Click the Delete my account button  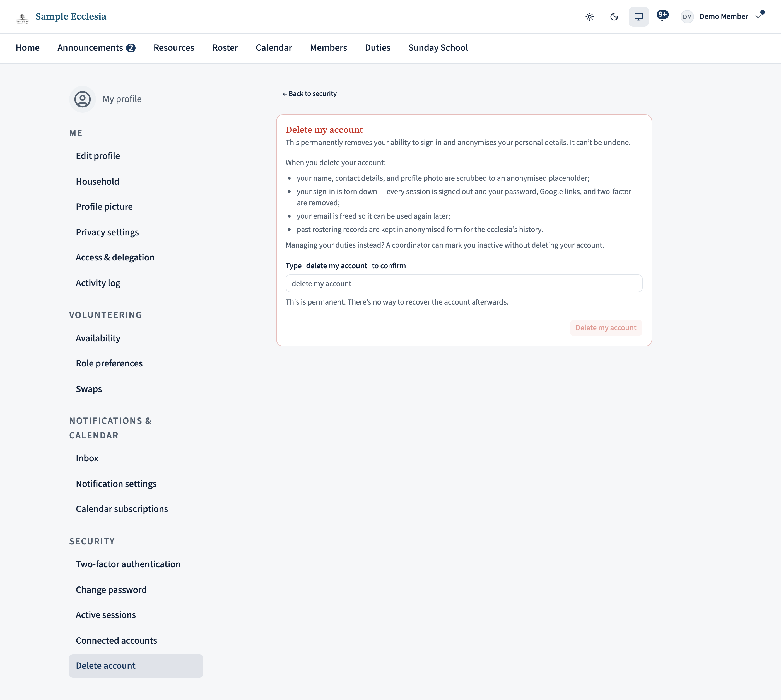click(606, 328)
